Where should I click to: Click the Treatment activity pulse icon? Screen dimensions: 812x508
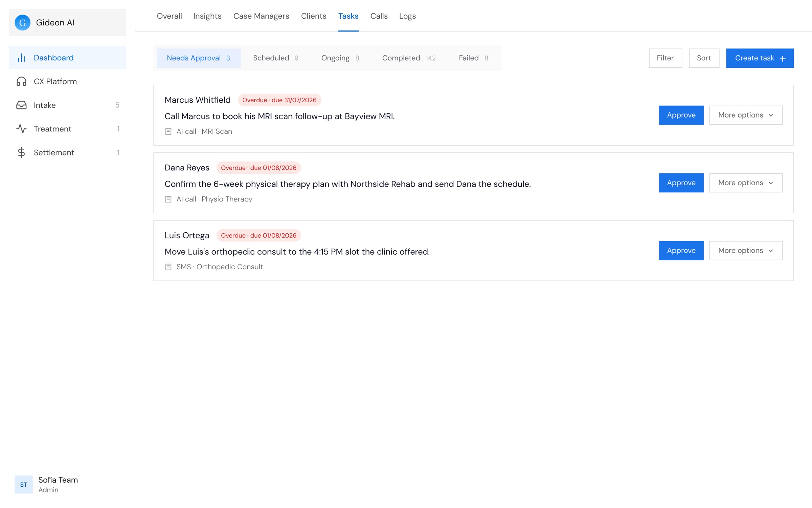(21, 129)
